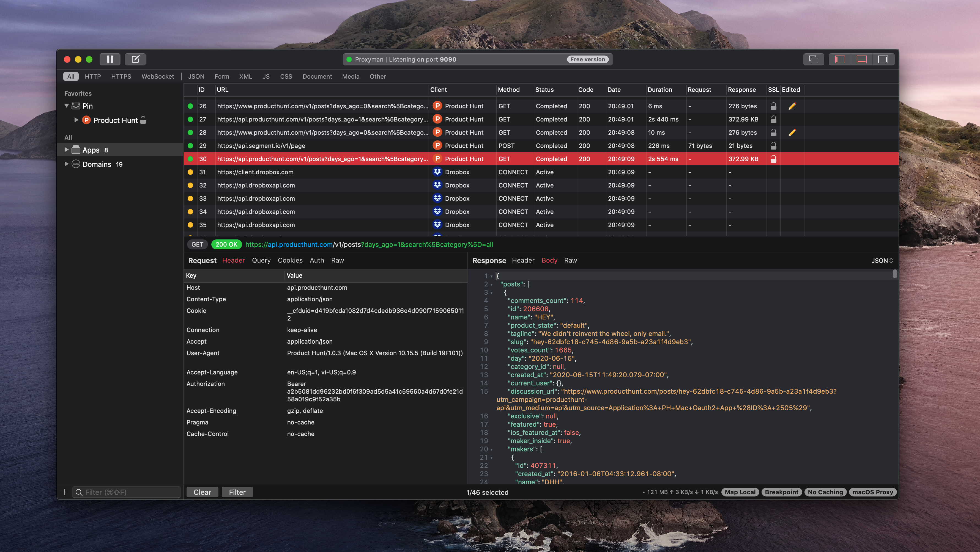The image size is (980, 552).
Task: Click the duplicate window icon in toolbar
Action: pos(813,59)
